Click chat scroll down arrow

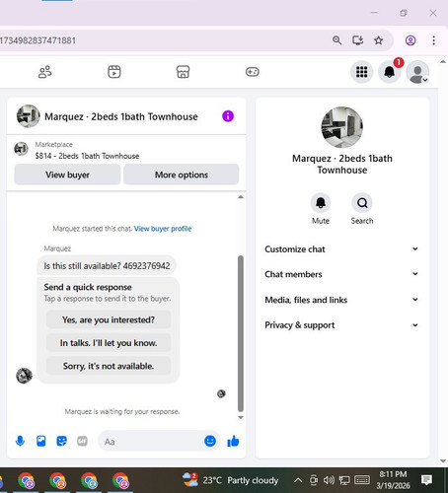coord(241,417)
